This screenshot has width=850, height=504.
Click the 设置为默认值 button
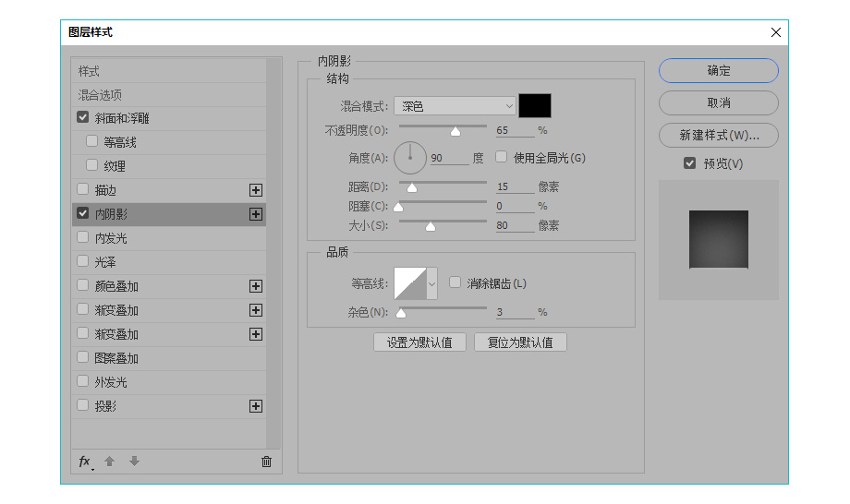point(419,342)
